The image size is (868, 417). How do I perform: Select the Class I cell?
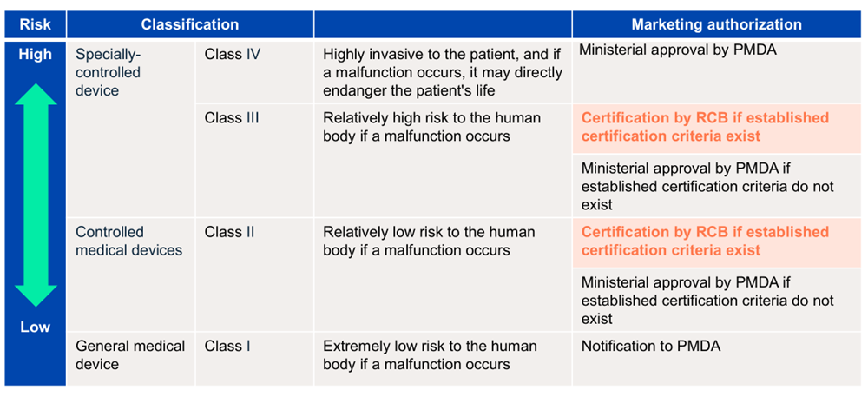pos(254,359)
